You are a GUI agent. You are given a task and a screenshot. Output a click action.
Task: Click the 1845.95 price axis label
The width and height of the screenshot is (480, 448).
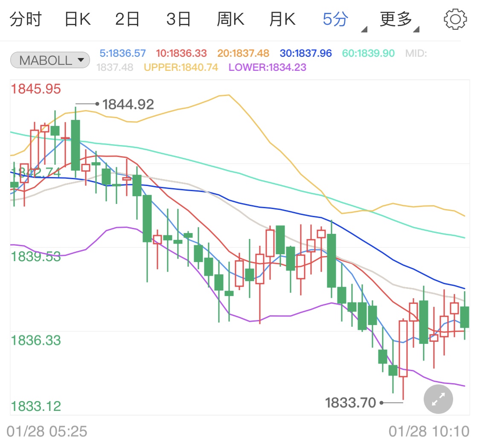(36, 89)
